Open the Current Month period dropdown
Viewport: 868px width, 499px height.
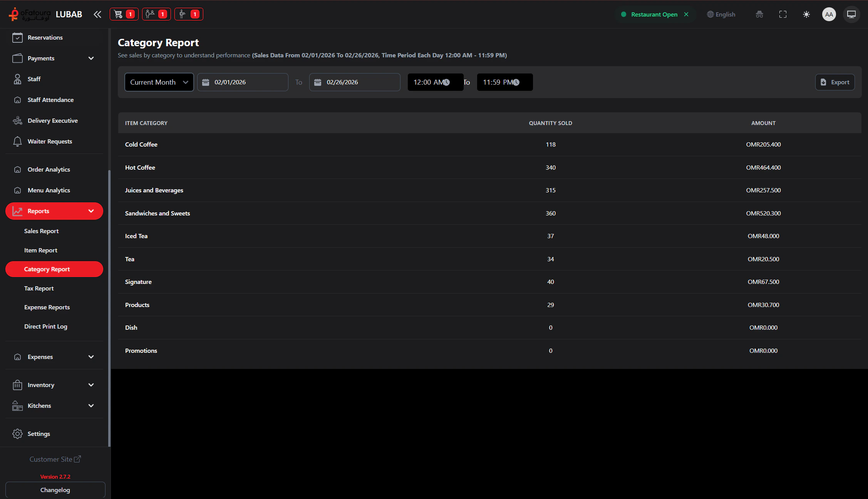click(x=159, y=82)
